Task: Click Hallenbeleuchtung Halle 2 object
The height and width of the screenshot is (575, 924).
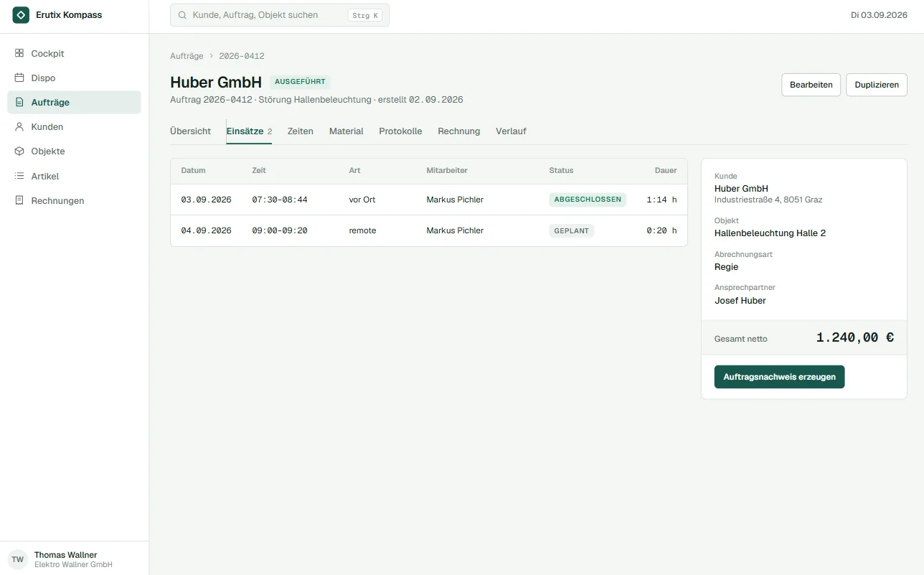Action: pos(770,233)
